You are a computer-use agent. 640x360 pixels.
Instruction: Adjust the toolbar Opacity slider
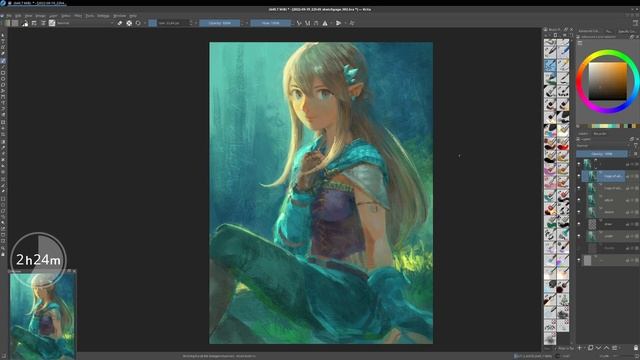(220, 23)
